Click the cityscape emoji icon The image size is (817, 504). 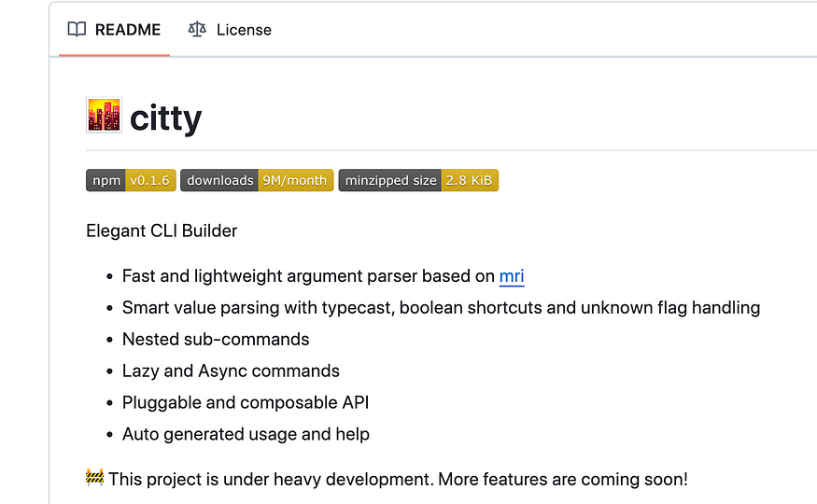click(105, 115)
